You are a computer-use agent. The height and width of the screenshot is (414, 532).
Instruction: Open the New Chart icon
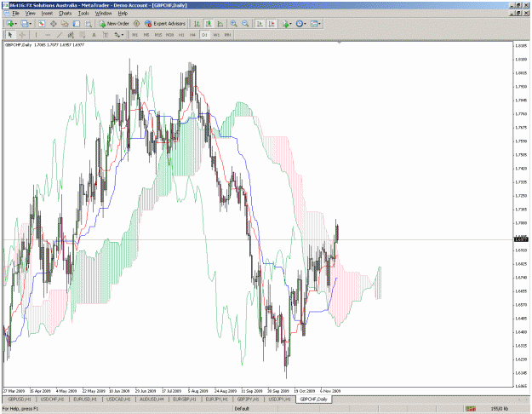[x=10, y=24]
